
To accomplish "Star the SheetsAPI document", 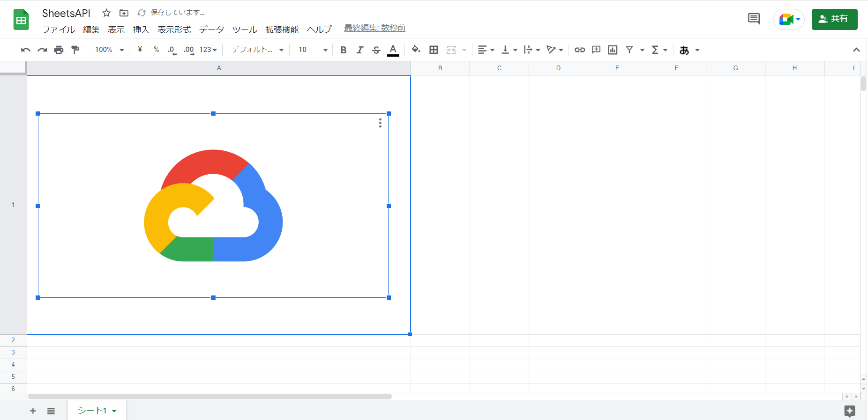I will tap(106, 13).
